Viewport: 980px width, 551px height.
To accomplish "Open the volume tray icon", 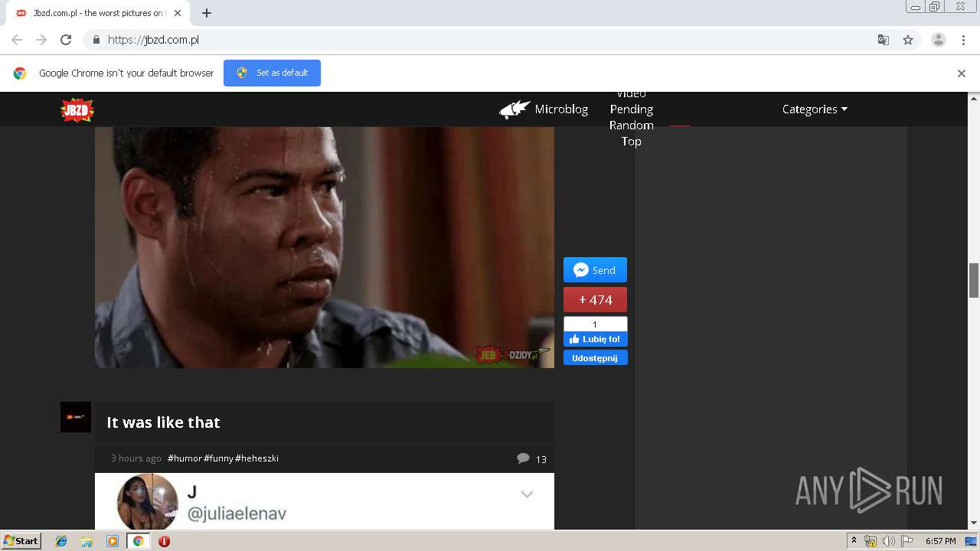I will click(x=888, y=541).
